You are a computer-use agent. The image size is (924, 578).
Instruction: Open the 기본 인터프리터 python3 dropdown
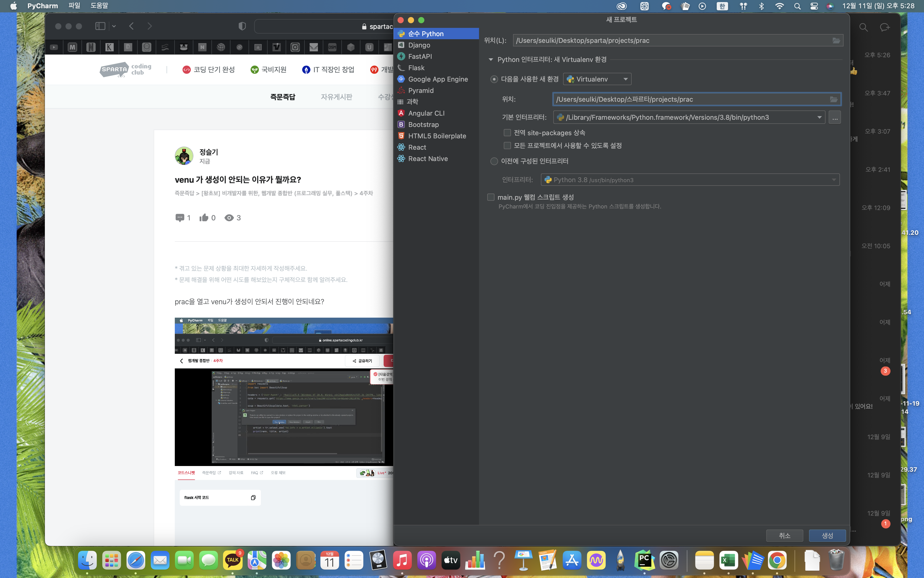coord(689,117)
